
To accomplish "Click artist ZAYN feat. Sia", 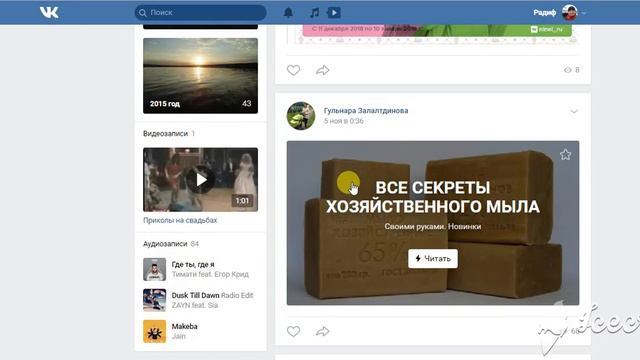I will coord(195,305).
